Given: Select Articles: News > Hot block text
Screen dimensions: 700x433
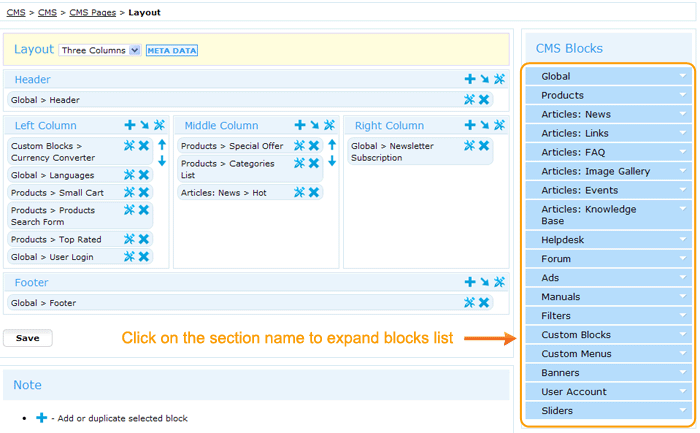Looking at the screenshot, I should [x=224, y=192].
